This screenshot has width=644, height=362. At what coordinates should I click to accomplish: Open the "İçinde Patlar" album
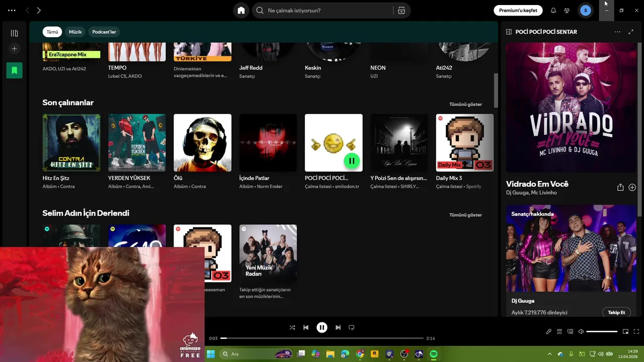coord(268,143)
